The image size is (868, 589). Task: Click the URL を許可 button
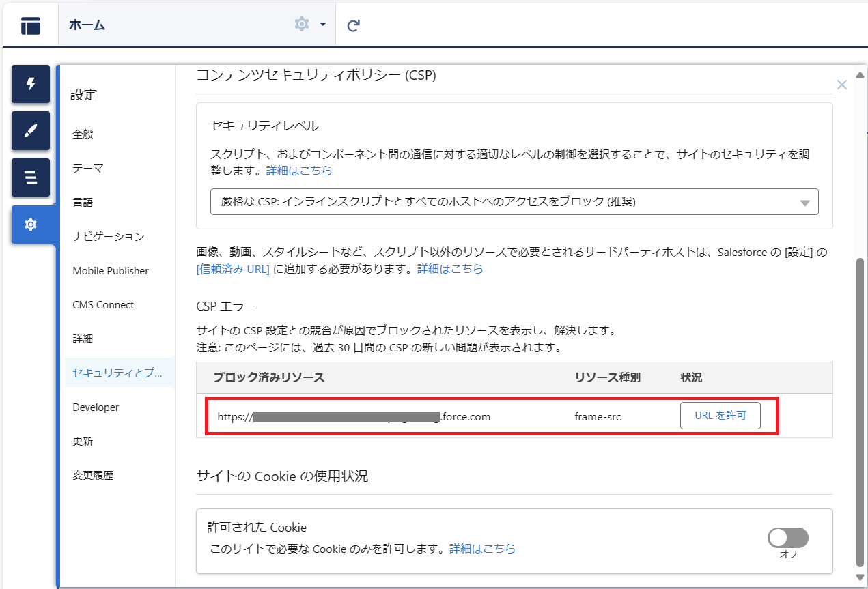pyautogui.click(x=720, y=416)
